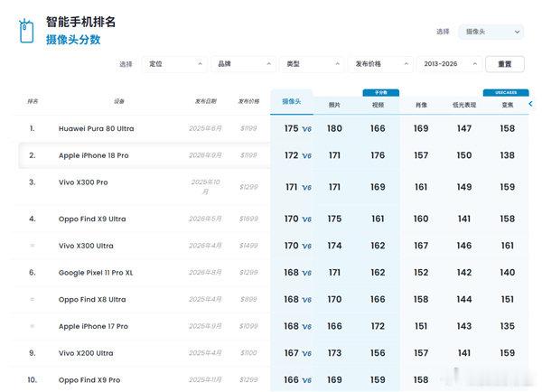Click the V6 badge for Google Pixel 11 Pro XL
Screen dimensions: 542x392
(306, 274)
